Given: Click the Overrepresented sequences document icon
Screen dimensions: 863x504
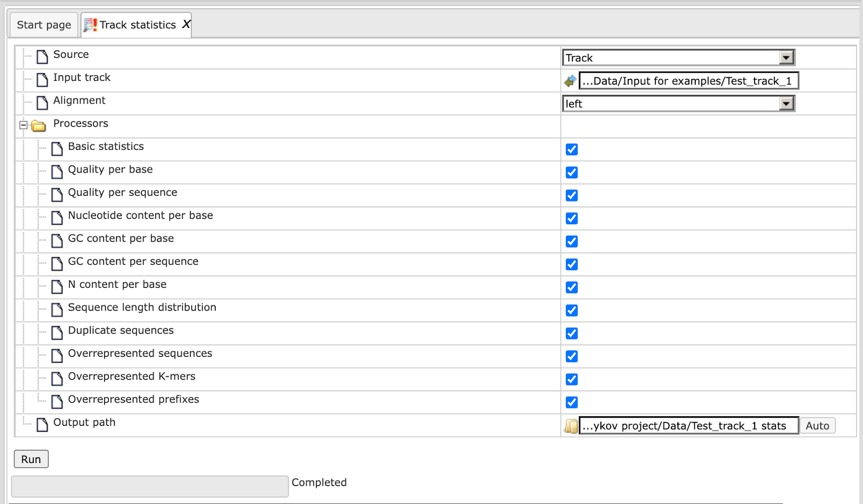Looking at the screenshot, I should (x=57, y=356).
